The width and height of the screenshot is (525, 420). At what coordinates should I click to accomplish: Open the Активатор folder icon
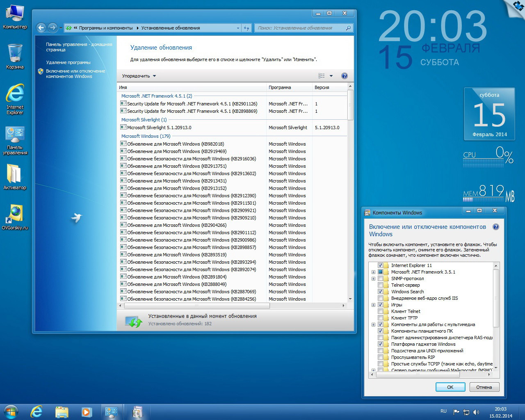(15, 177)
